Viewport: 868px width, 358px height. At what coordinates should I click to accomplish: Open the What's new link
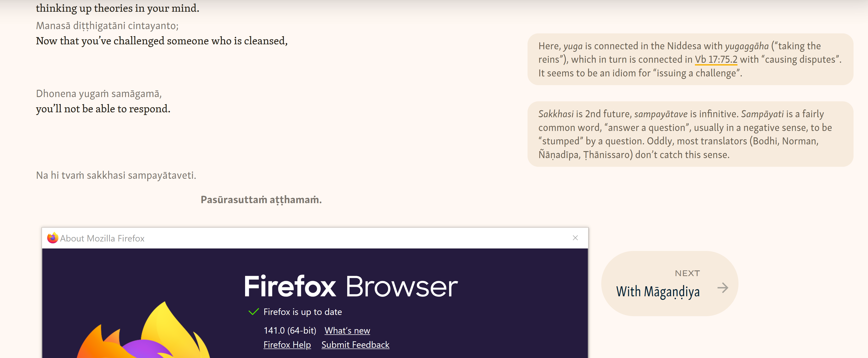[x=347, y=331]
